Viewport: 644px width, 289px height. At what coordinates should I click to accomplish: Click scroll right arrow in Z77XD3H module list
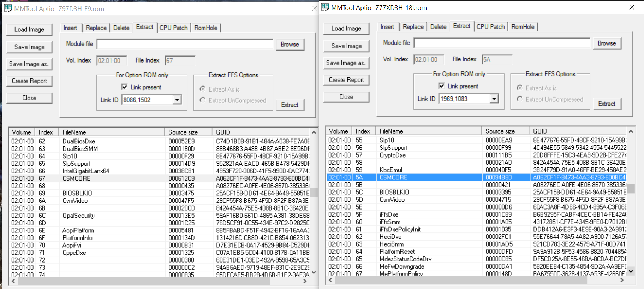[622, 280]
